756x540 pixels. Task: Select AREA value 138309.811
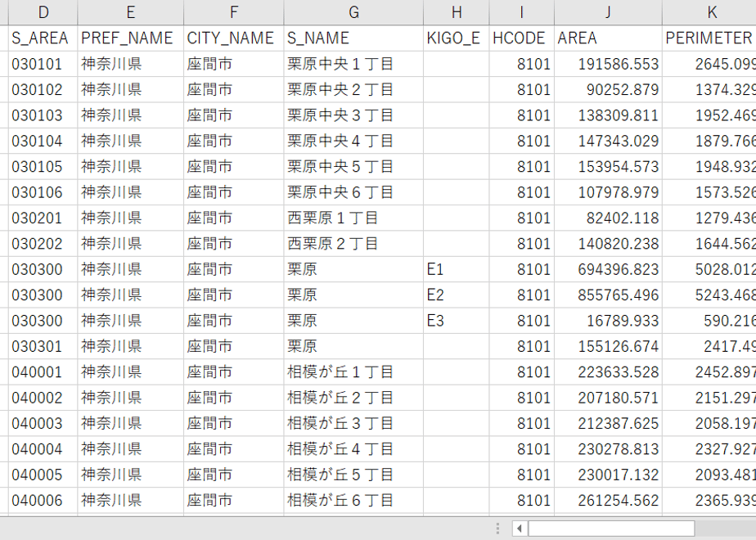click(609, 115)
